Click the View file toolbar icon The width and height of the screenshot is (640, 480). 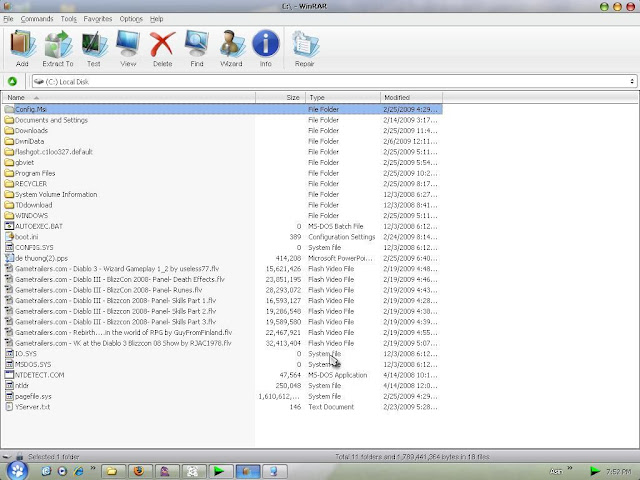point(128,44)
